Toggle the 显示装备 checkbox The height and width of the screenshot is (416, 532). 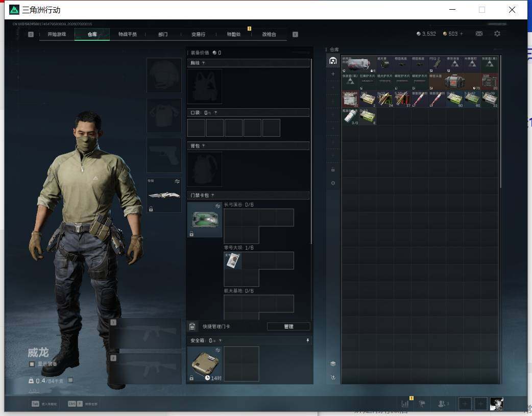32,364
